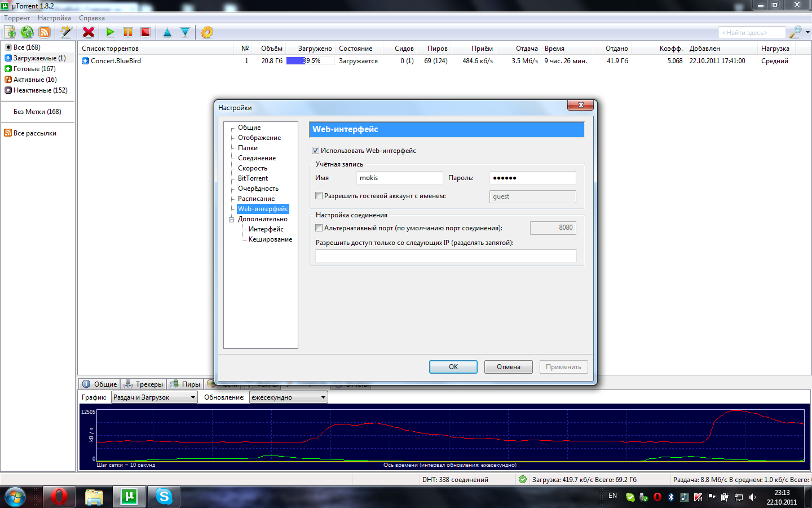
Task: Click the red Stop torrent icon
Action: click(x=145, y=32)
